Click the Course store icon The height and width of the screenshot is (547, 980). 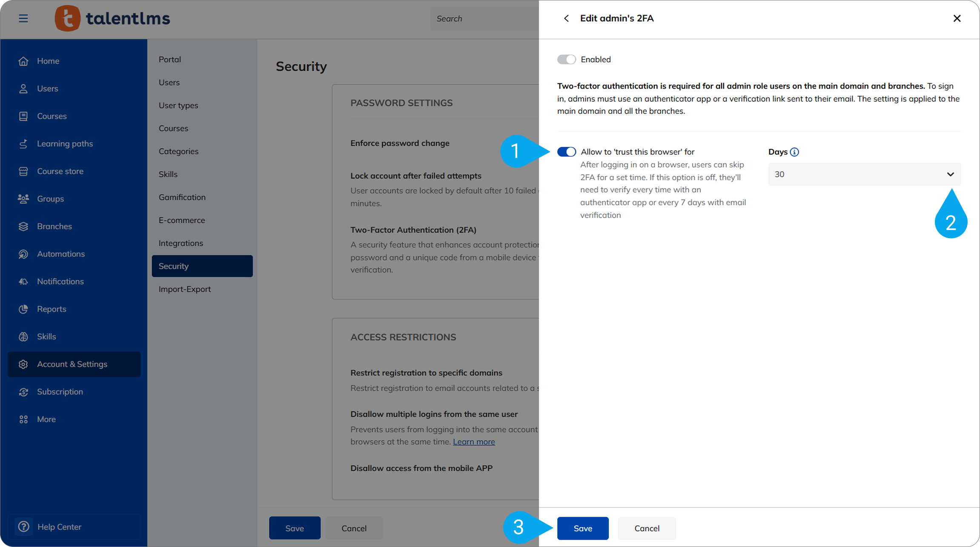point(23,171)
